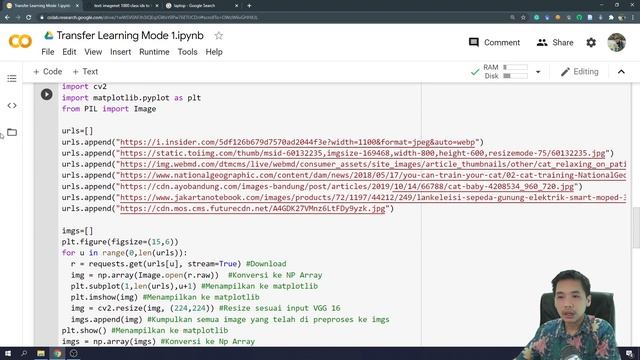
Task: Open the Colab settings gear
Action: pos(591,42)
